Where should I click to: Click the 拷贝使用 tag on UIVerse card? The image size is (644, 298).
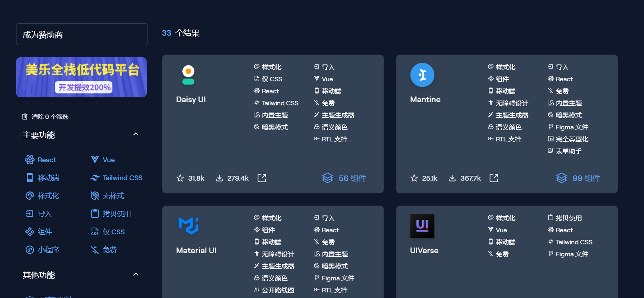[x=565, y=218]
